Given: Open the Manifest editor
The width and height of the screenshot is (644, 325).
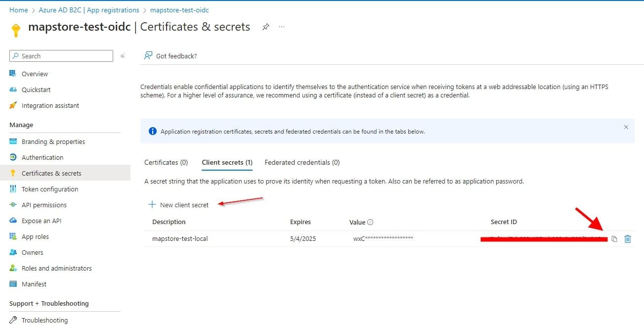Looking at the screenshot, I should (33, 284).
